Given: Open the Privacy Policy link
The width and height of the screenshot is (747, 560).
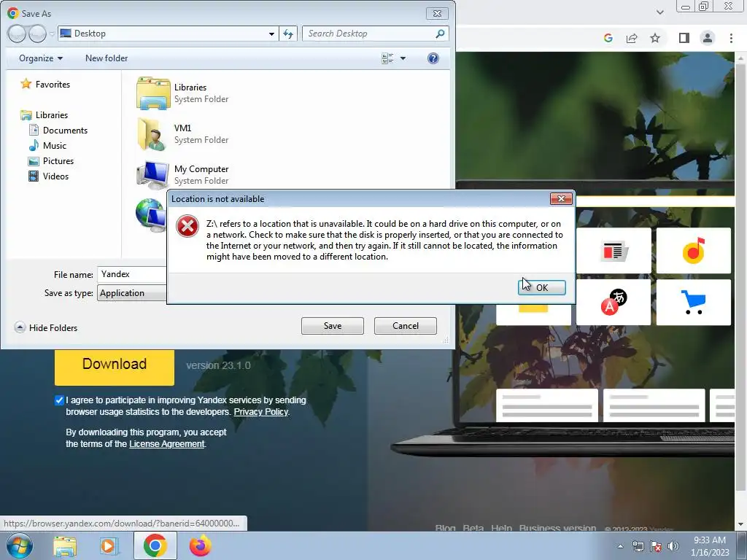Looking at the screenshot, I should click(260, 412).
